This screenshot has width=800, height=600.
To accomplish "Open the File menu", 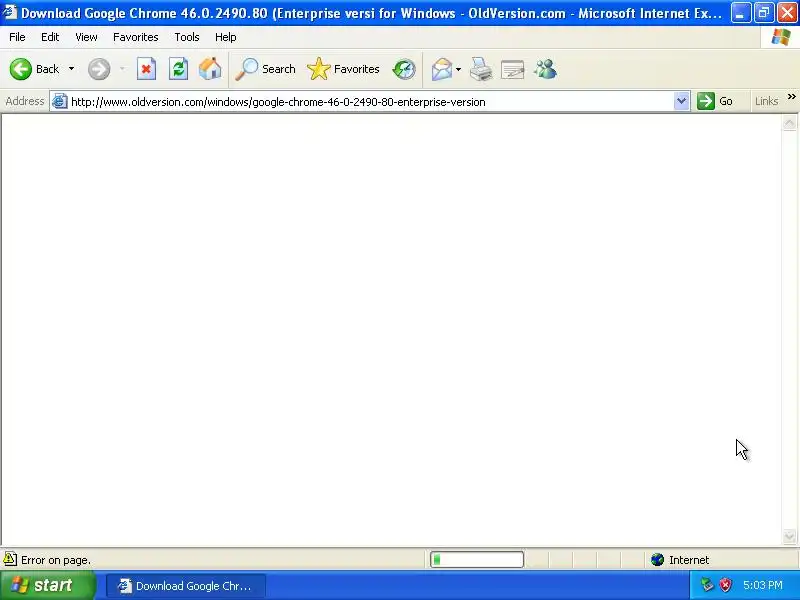I will pos(17,37).
